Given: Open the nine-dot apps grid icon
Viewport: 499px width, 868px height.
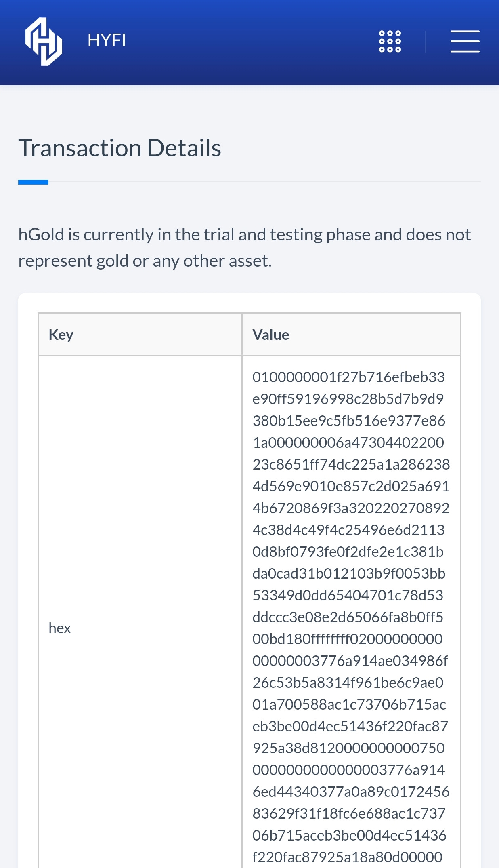Looking at the screenshot, I should [390, 41].
